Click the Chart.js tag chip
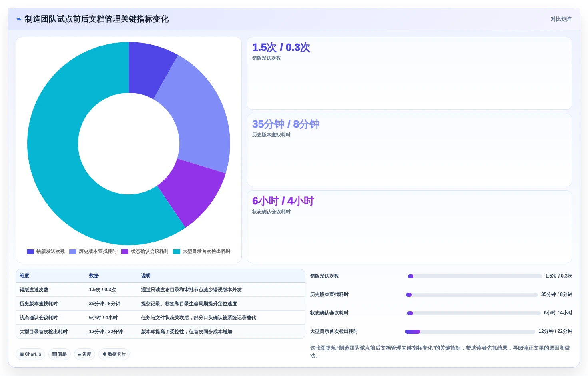 pos(30,354)
